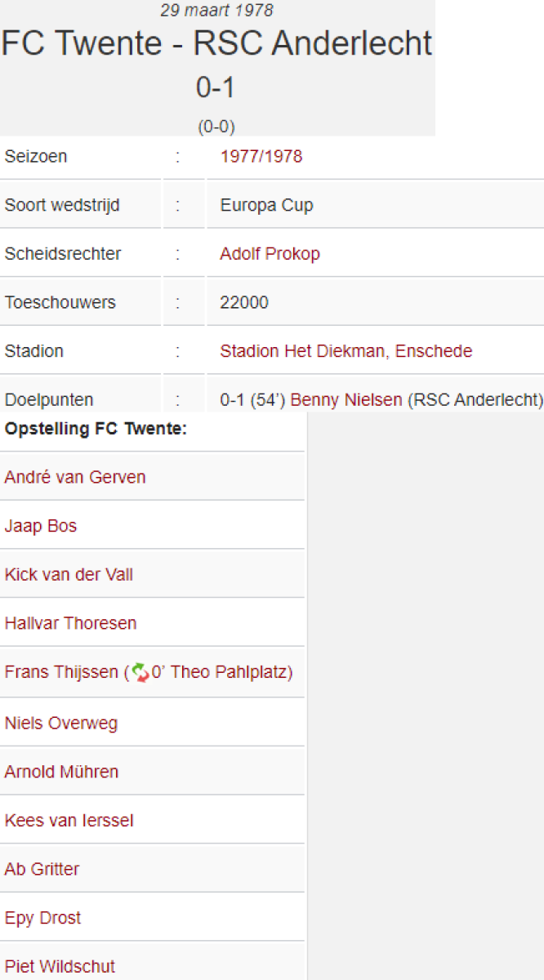Viewport: 544px width, 980px height.
Task: View Hallvar Thoresen's player profile
Action: [x=70, y=623]
